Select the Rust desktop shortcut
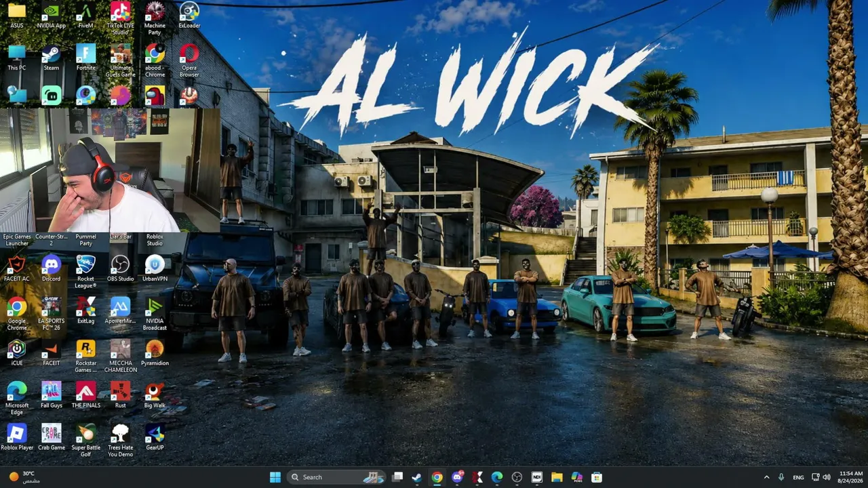 click(x=120, y=395)
